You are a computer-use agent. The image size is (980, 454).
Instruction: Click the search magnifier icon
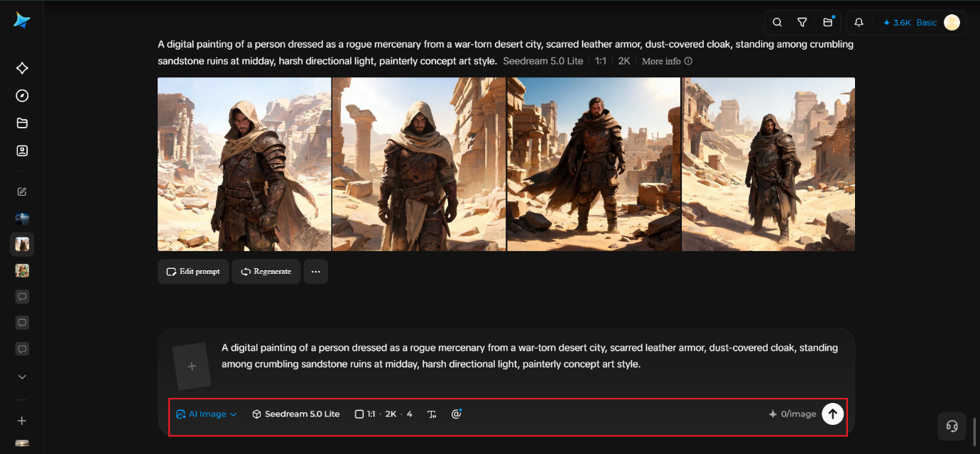coord(777,23)
